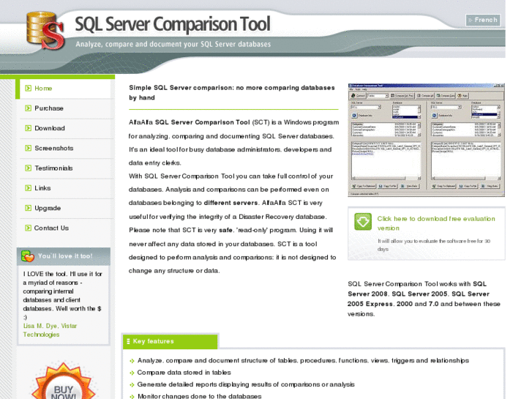Click the green download arrow icon
The width and height of the screenshot is (532, 399).
pyautogui.click(x=363, y=222)
